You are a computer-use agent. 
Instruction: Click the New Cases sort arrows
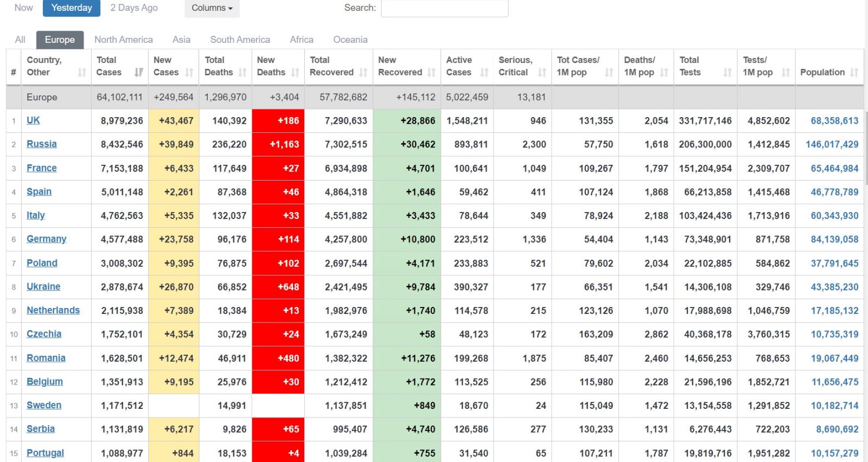(189, 73)
